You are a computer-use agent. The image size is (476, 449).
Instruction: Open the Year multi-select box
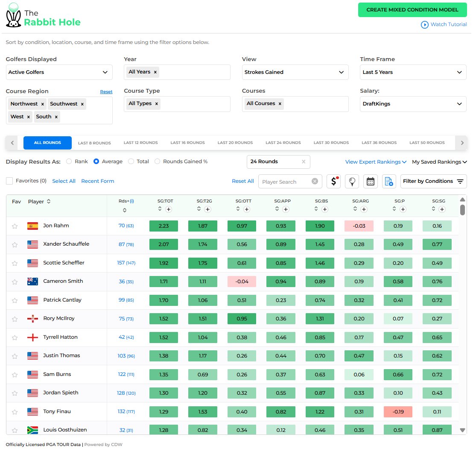177,72
